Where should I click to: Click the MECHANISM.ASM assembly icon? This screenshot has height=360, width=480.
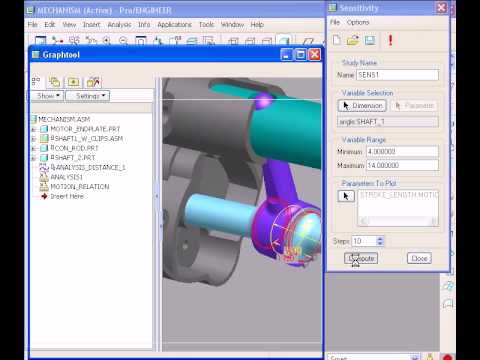[34, 119]
